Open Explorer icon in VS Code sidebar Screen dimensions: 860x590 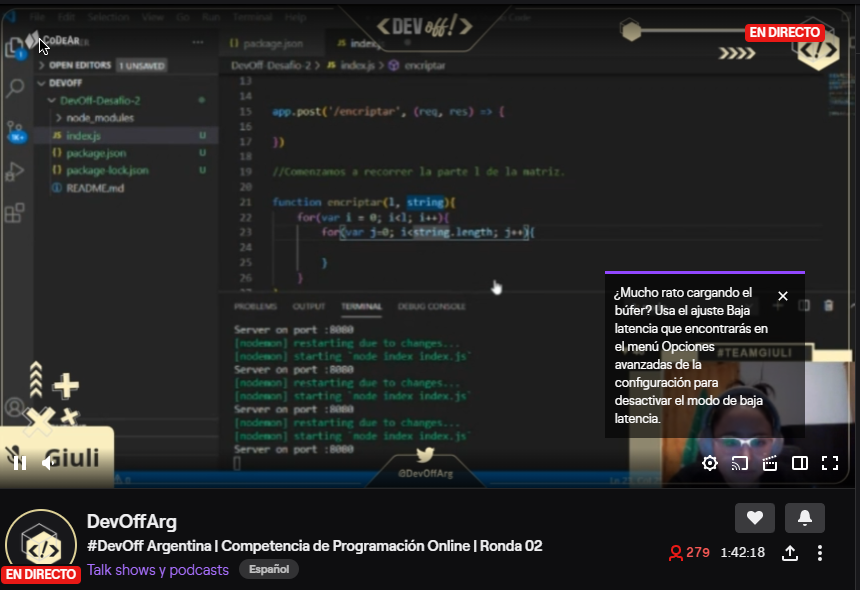[x=14, y=49]
